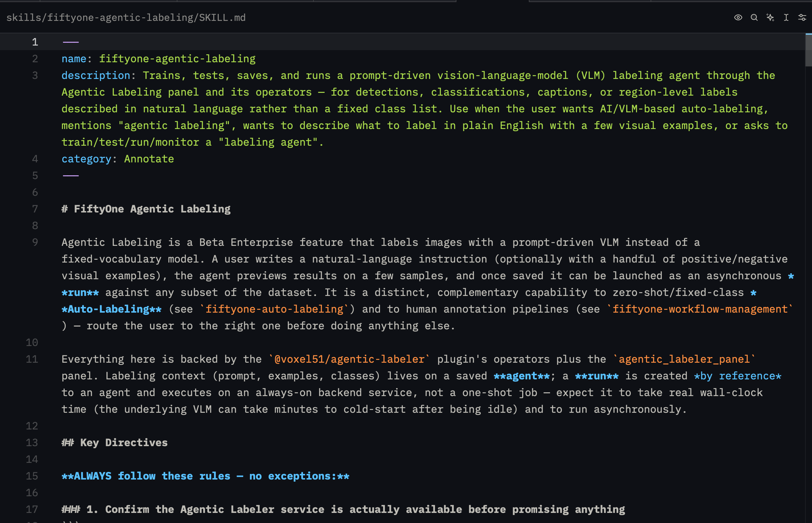Click the vertical scrollbar thumb at right edge
This screenshot has width=812, height=523.
809,50
